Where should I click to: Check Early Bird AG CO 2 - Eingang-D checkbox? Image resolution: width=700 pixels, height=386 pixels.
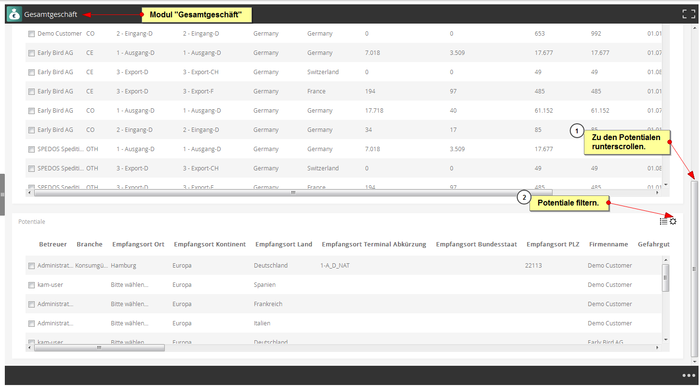pos(31,130)
